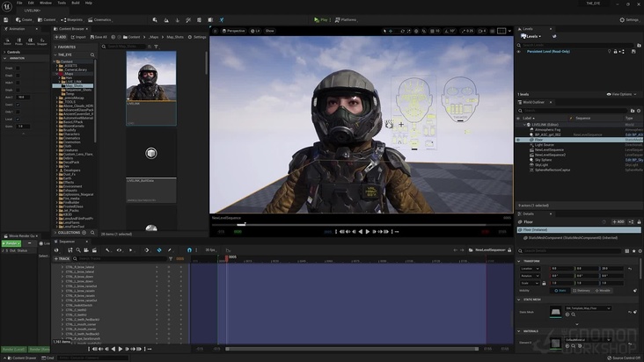The image size is (644, 362).
Task: Open the Edit menu
Action: [31, 3]
